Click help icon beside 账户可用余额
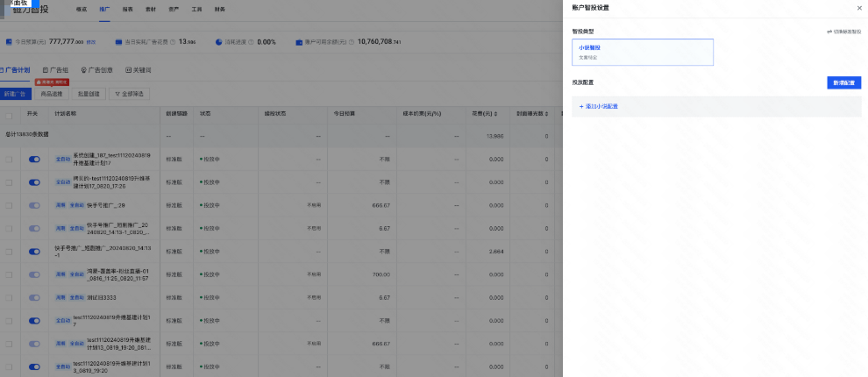The width and height of the screenshot is (868, 377). click(351, 42)
